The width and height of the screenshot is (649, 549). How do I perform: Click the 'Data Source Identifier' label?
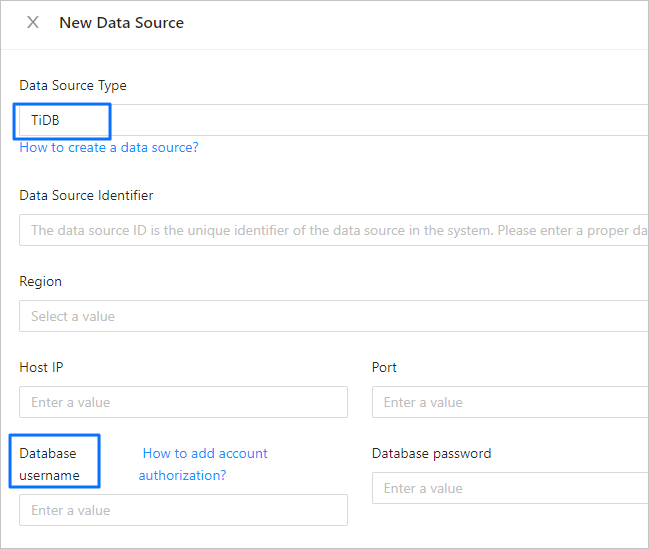click(86, 195)
